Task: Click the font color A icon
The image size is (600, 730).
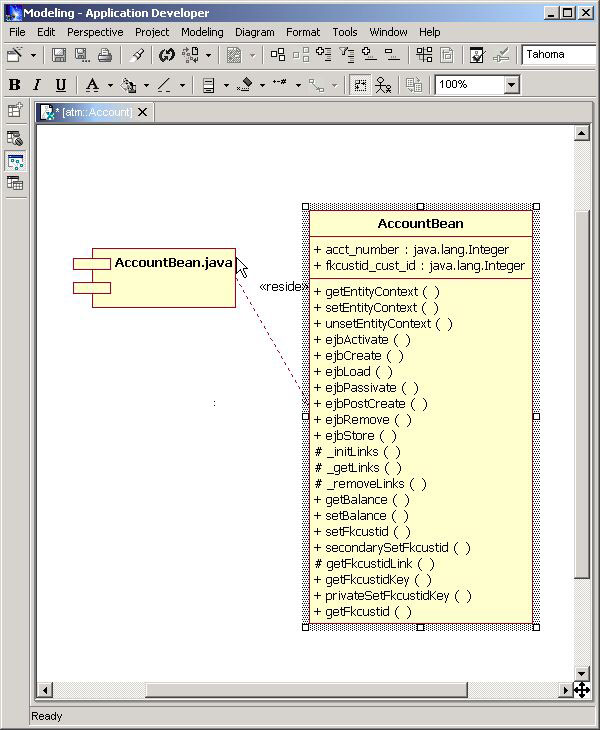Action: point(93,85)
